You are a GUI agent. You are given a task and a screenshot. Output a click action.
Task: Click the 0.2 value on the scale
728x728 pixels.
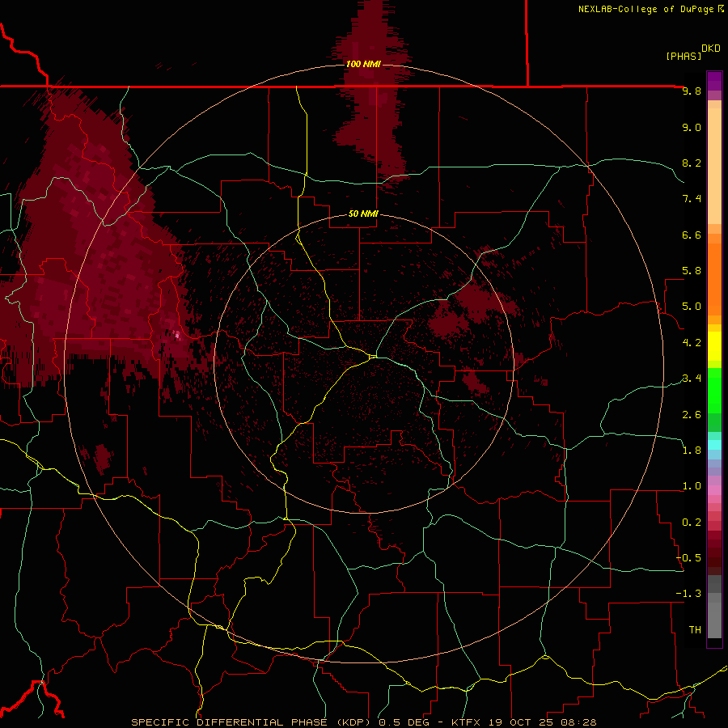(x=692, y=523)
